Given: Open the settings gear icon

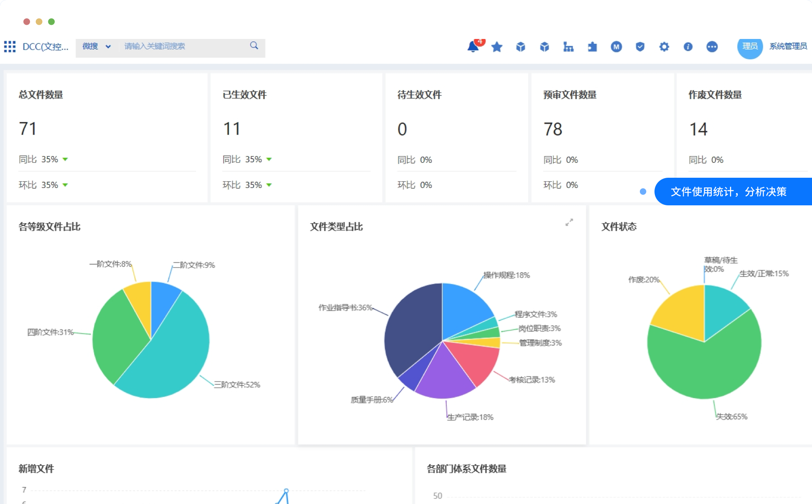Looking at the screenshot, I should [664, 47].
